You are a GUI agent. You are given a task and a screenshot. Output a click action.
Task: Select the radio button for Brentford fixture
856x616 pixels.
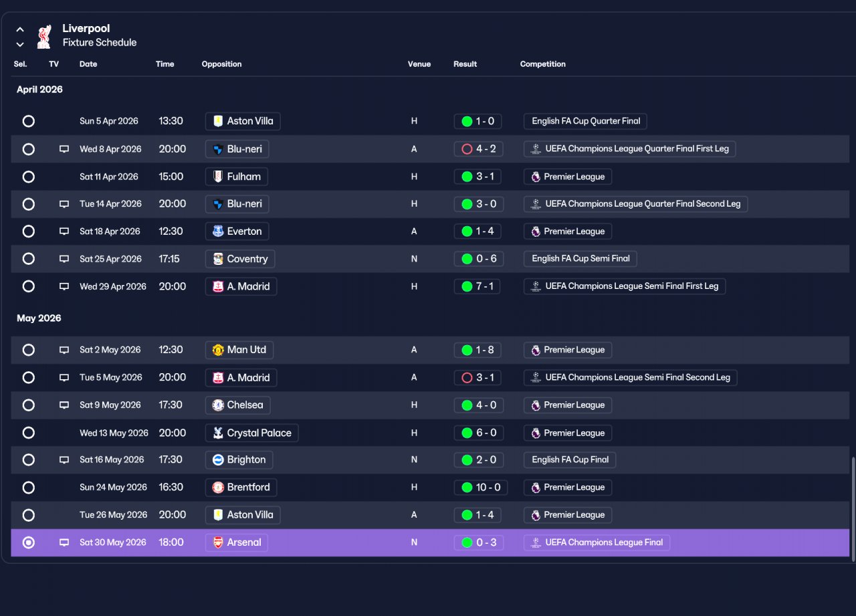(28, 488)
